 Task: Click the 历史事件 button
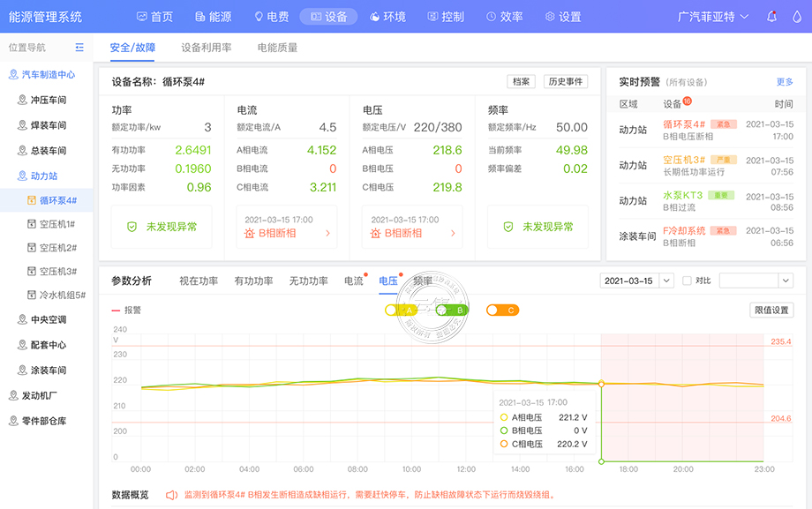coord(565,81)
